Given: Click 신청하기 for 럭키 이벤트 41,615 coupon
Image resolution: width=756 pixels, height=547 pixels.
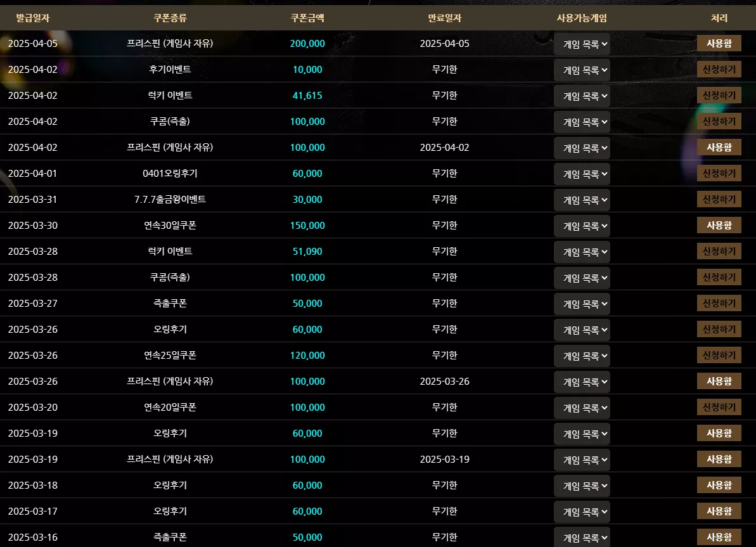Looking at the screenshot, I should point(719,96).
